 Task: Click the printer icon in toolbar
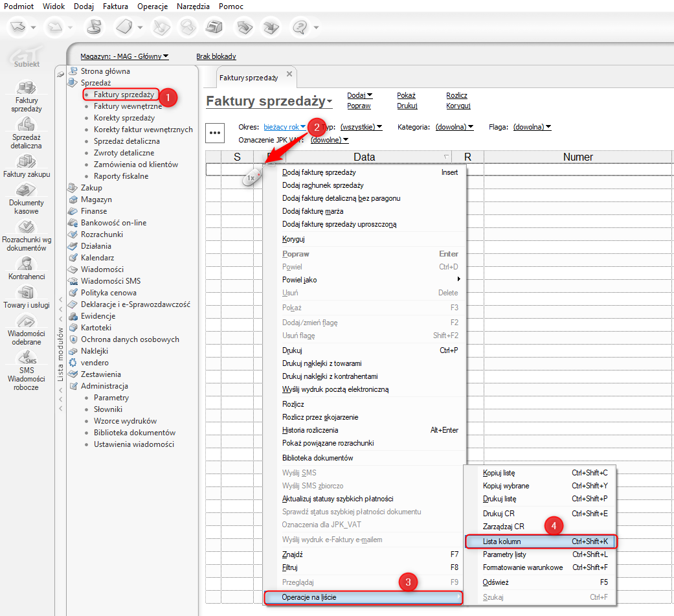click(x=214, y=28)
